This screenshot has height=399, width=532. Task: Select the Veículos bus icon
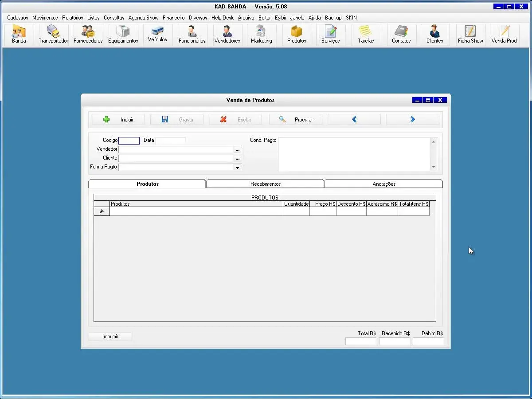tap(157, 34)
